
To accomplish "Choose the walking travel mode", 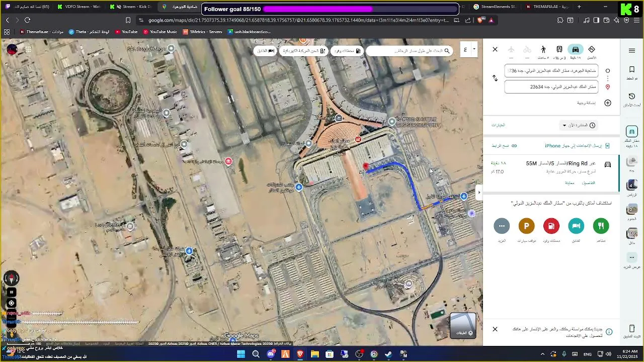I will pos(543,49).
